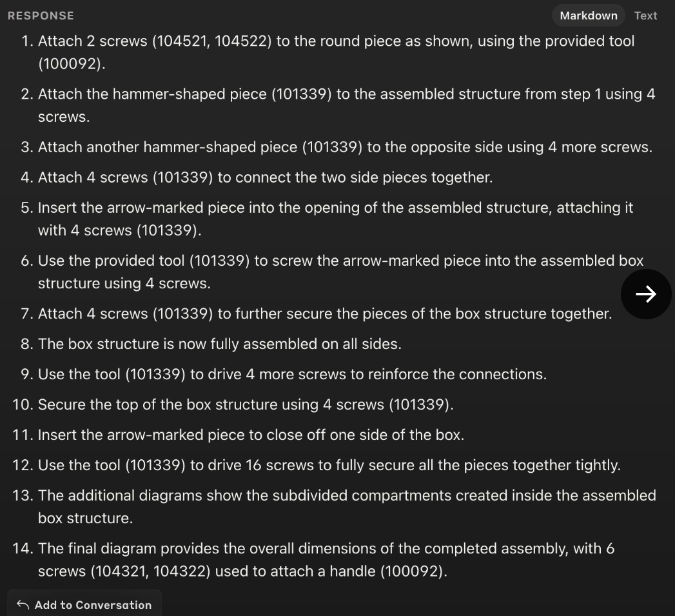675x616 pixels.
Task: Switch to the Markdown view tab
Action: 588,15
